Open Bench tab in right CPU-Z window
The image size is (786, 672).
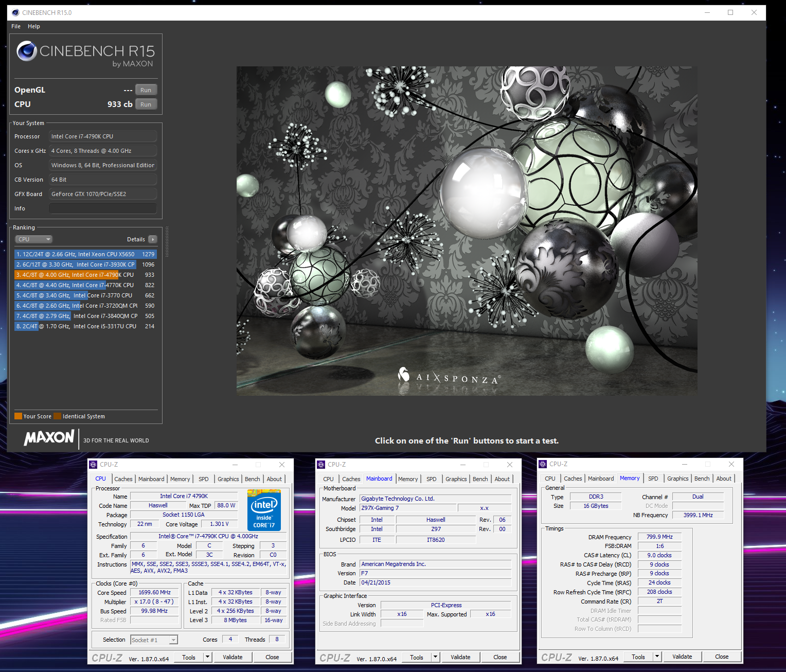tap(702, 479)
